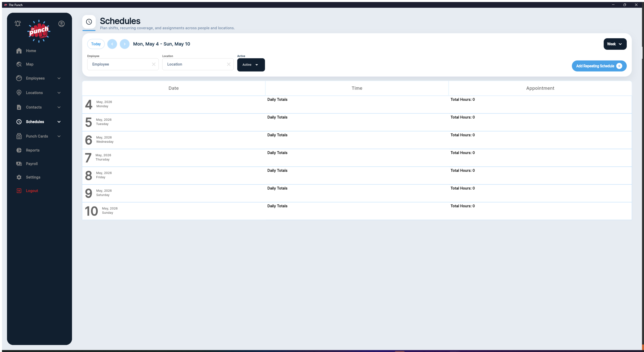This screenshot has height=352, width=644.
Task: Click the Payroll money icon
Action: pos(19,164)
